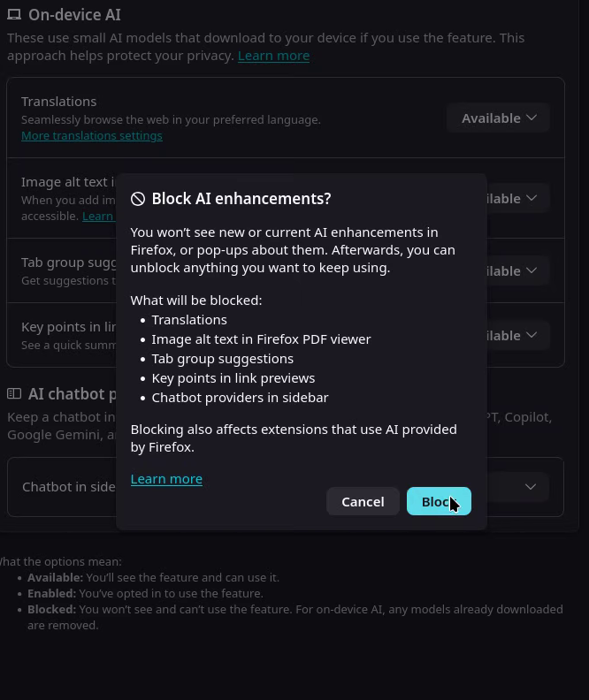589x700 pixels.
Task: Click the AI chatbot section icon
Action: tap(14, 394)
